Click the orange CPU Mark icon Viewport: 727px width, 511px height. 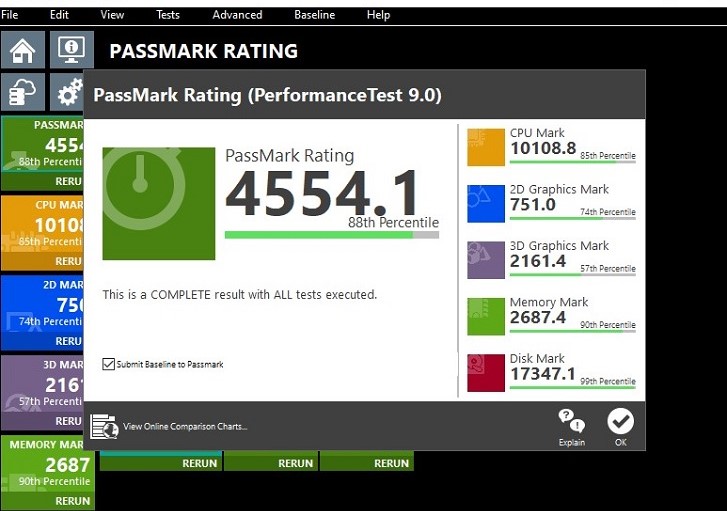pyautogui.click(x=486, y=147)
